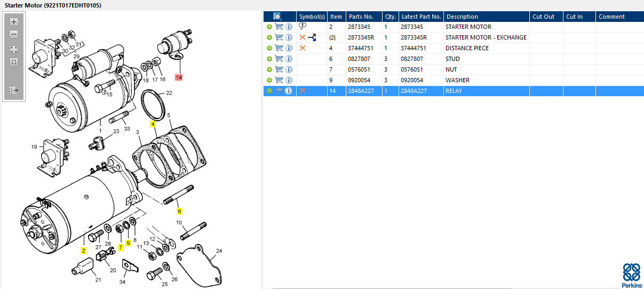This screenshot has height=289, width=644.
Task: Click gear icon for NUT row
Action: pos(269,69)
